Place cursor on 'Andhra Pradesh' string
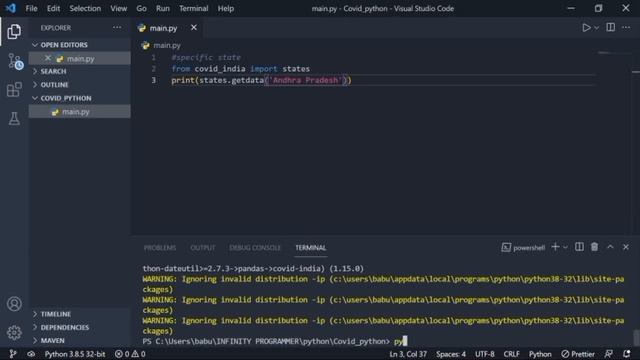 click(x=306, y=80)
